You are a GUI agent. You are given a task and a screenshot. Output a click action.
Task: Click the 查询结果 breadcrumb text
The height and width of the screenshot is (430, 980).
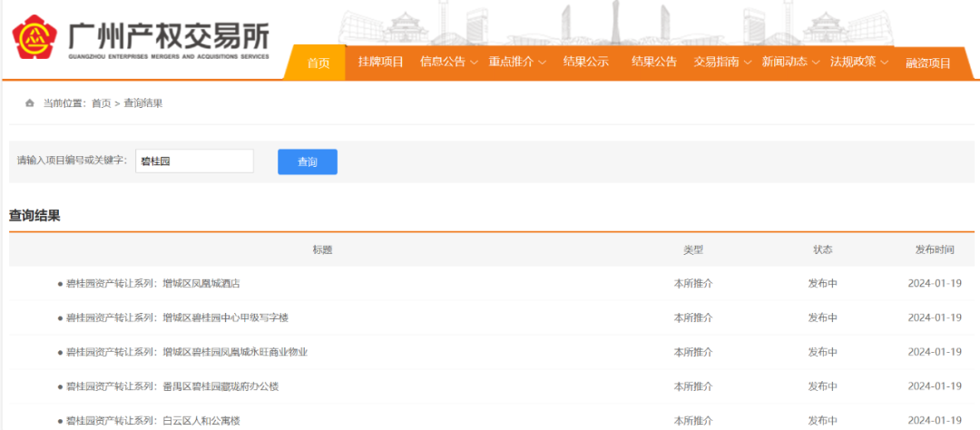pyautogui.click(x=143, y=103)
